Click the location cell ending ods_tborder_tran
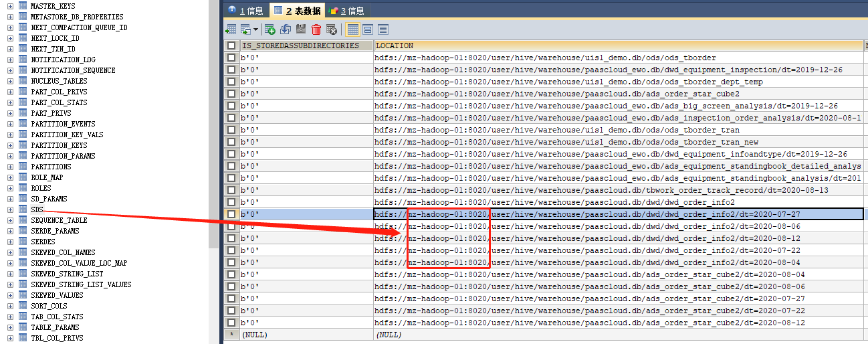The width and height of the screenshot is (868, 344). [x=618, y=130]
